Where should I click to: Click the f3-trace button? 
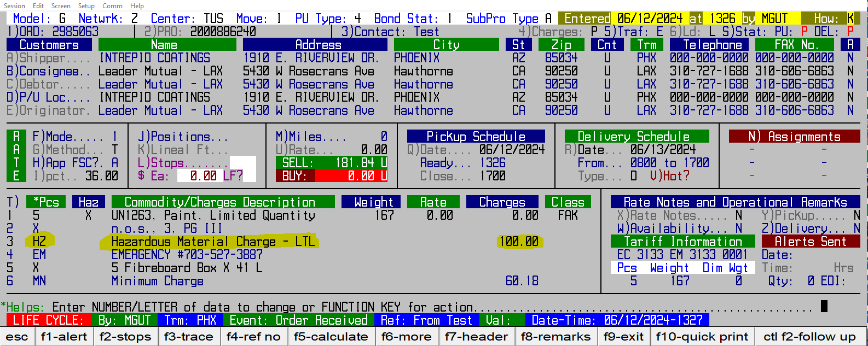[188, 337]
